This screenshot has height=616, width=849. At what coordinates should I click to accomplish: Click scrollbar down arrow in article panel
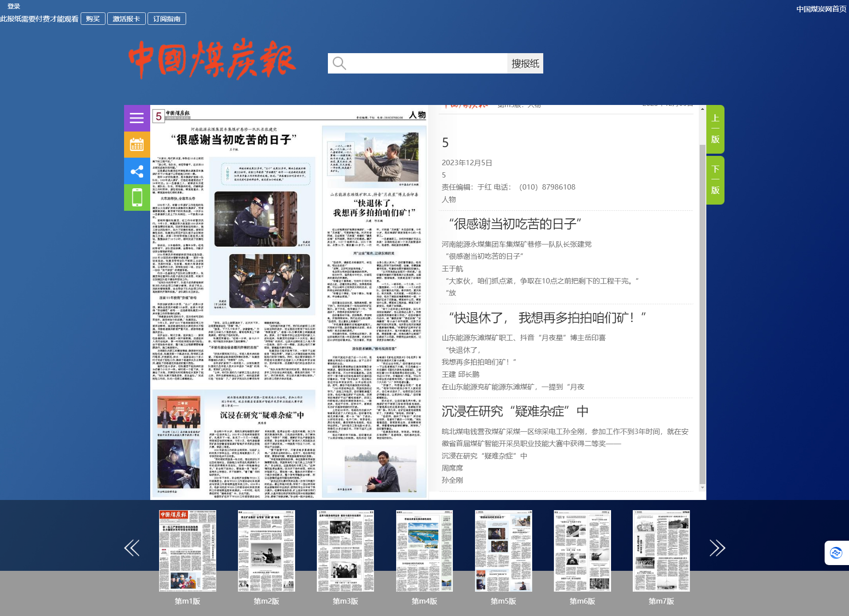click(702, 488)
